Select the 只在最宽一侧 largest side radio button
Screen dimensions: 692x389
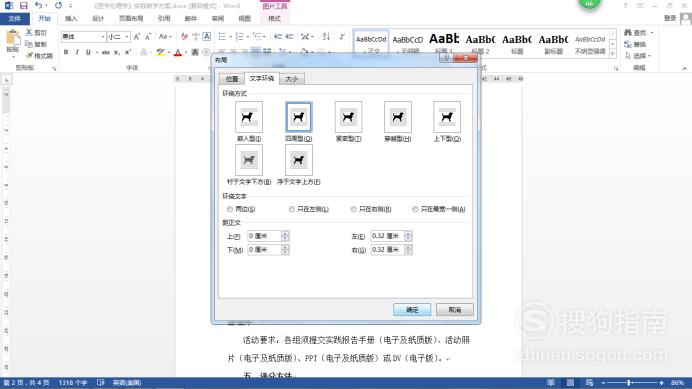tap(415, 209)
